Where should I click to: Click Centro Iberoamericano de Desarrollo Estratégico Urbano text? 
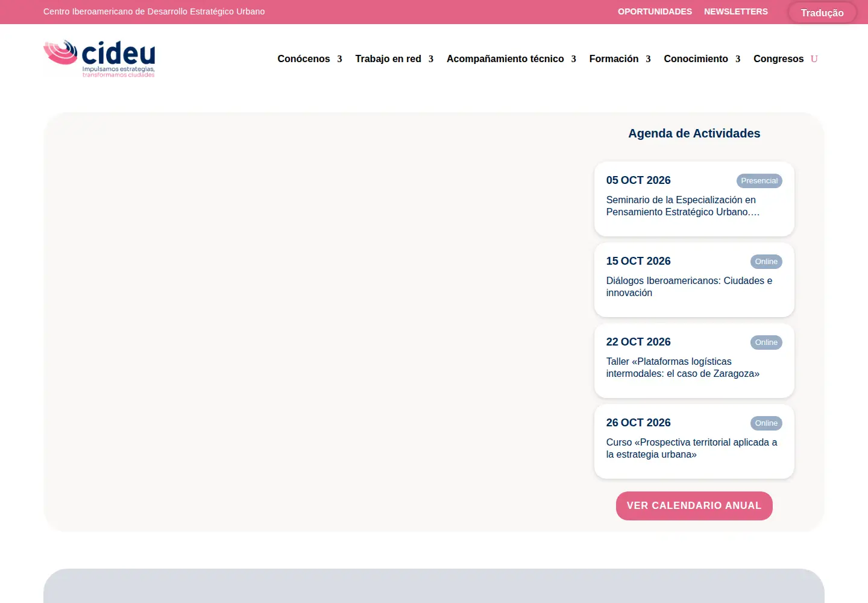154,11
